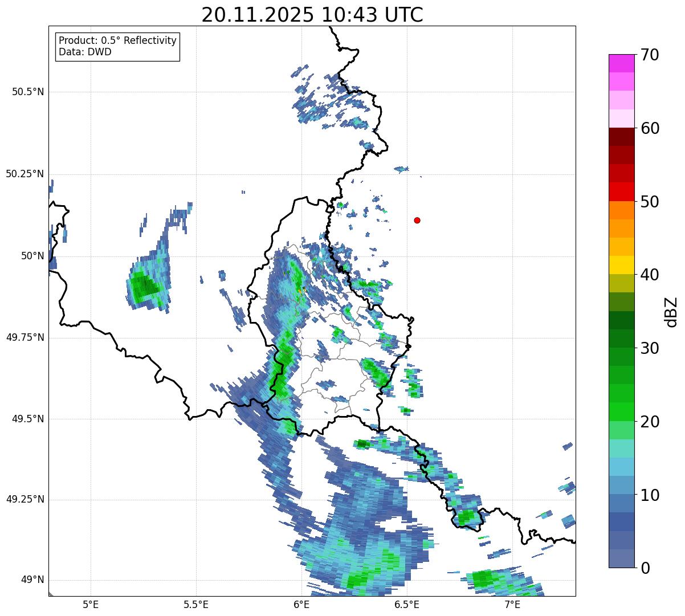Click the colorbar tick label 50
685x616 pixels.
[649, 202]
